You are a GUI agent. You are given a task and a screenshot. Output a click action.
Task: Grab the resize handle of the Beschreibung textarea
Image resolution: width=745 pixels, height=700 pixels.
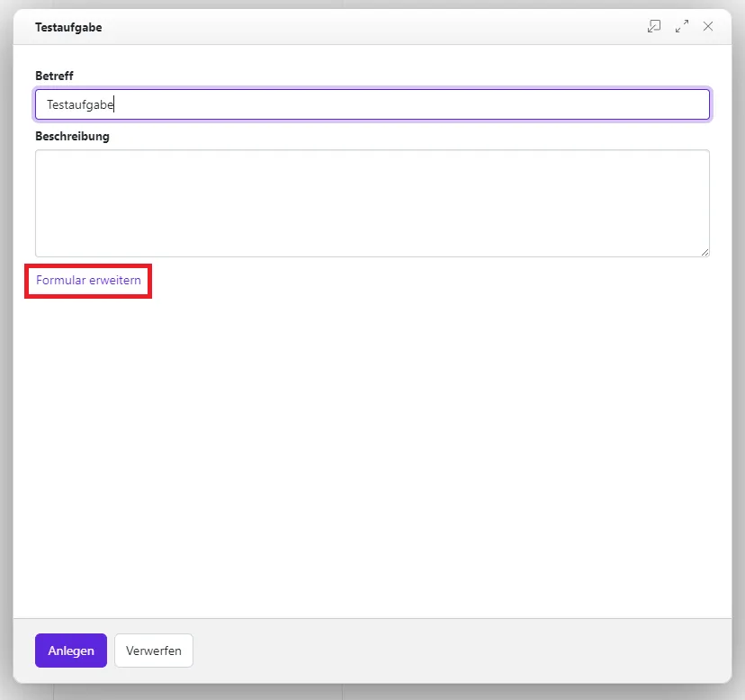(705, 252)
